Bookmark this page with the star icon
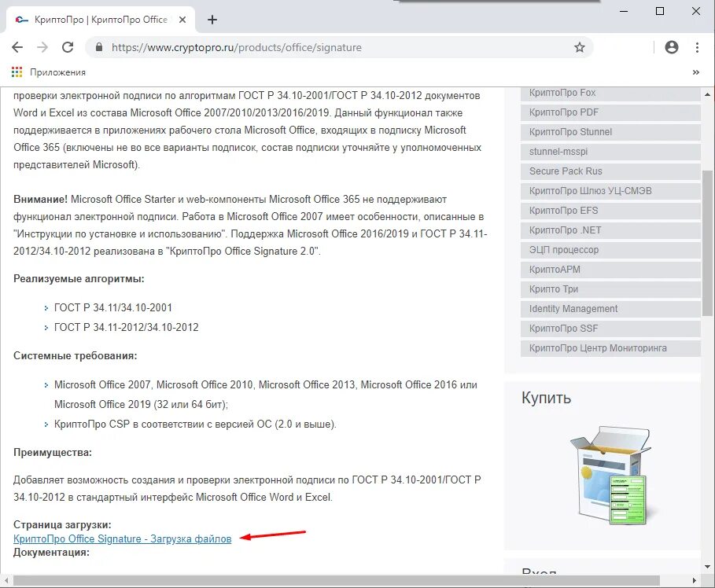The width and height of the screenshot is (715, 588). point(579,47)
